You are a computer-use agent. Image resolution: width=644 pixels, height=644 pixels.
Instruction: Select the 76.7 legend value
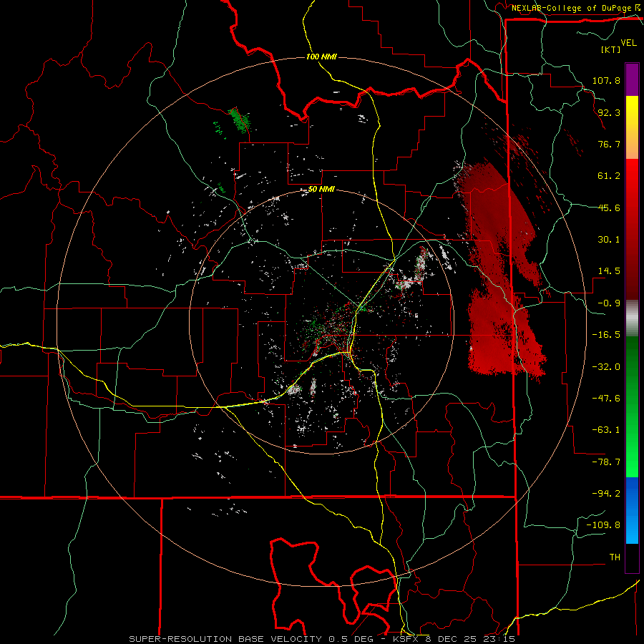pos(609,144)
